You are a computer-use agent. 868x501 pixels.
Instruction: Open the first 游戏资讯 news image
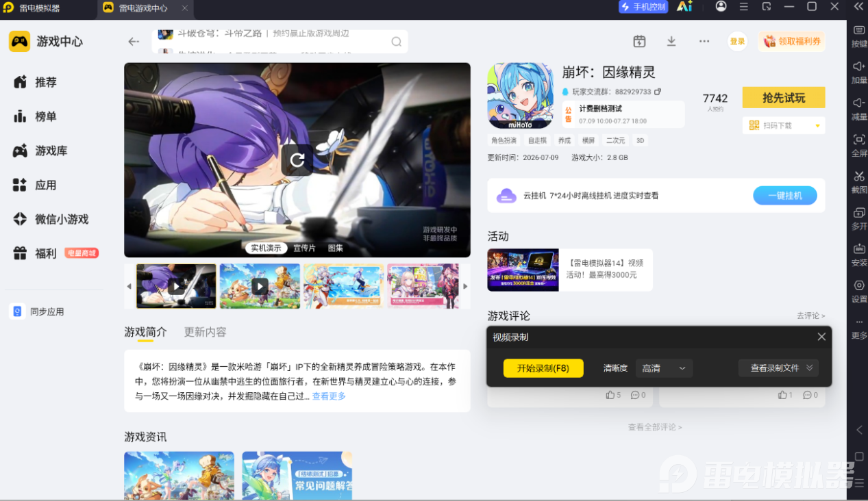point(179,476)
